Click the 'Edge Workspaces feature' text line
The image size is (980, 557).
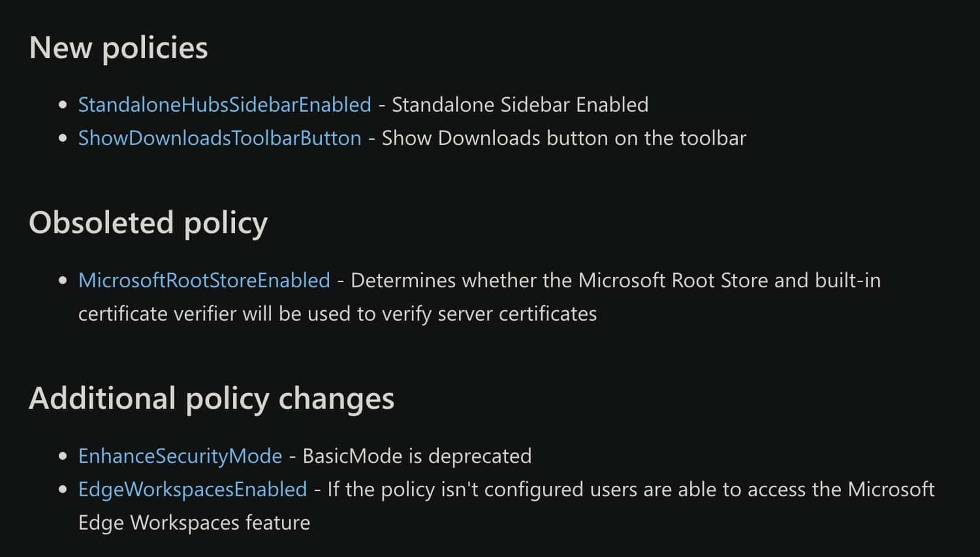click(x=194, y=522)
